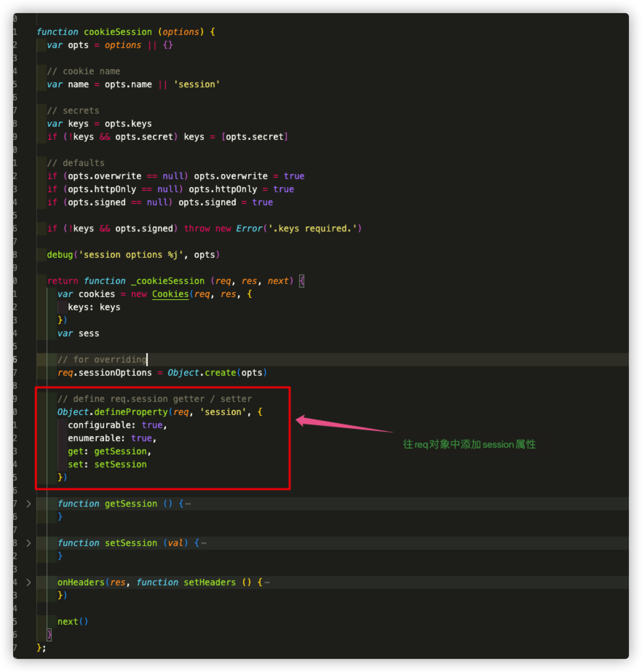Click the 'session' string in name assignment
The height and width of the screenshot is (672, 642).
pos(197,84)
